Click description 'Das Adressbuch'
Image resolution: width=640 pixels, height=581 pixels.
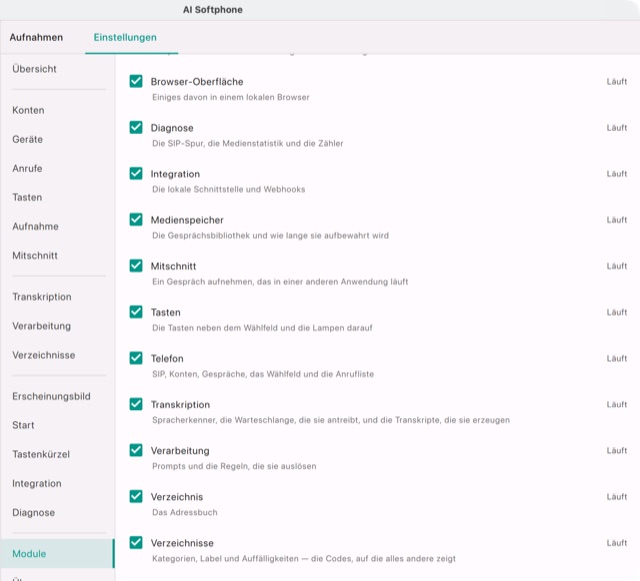click(184, 512)
